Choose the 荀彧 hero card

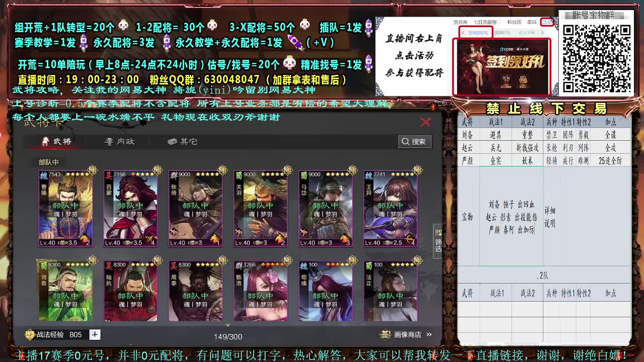325,291
